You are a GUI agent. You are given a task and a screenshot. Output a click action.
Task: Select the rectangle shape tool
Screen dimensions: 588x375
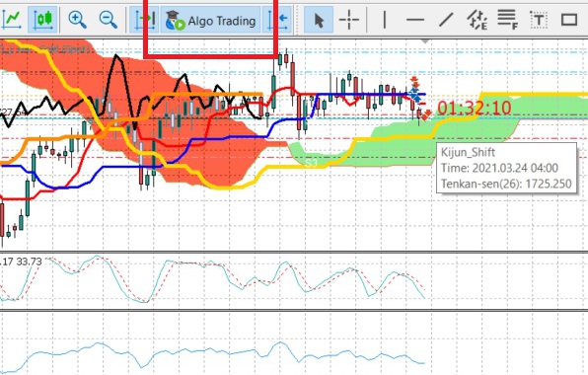569,20
